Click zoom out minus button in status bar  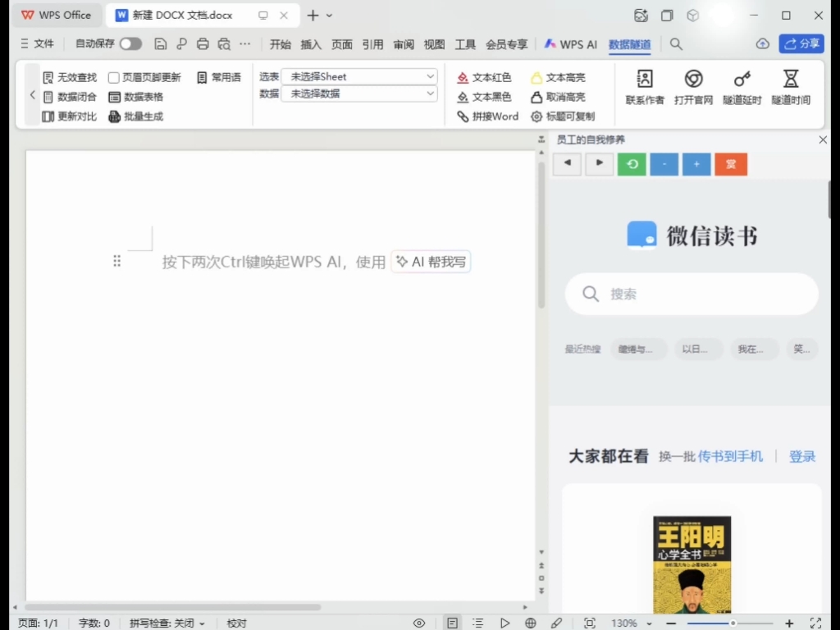[671, 623]
